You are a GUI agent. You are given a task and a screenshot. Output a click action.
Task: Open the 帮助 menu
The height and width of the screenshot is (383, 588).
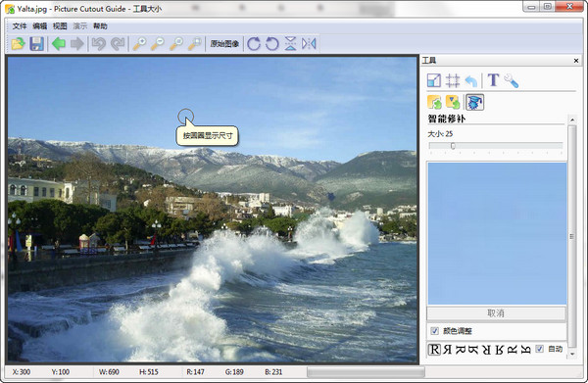click(x=100, y=25)
